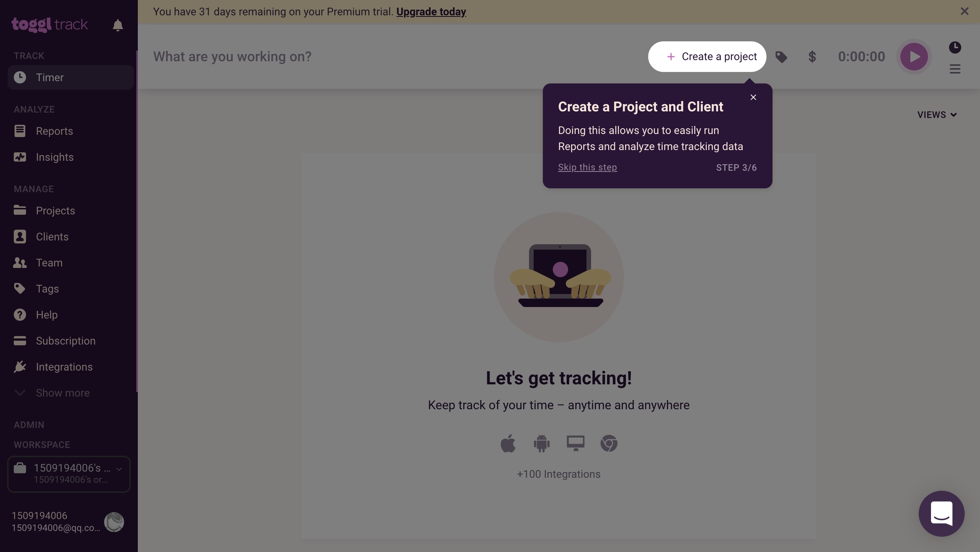
Task: Start the timer with the play button
Action: (x=914, y=57)
